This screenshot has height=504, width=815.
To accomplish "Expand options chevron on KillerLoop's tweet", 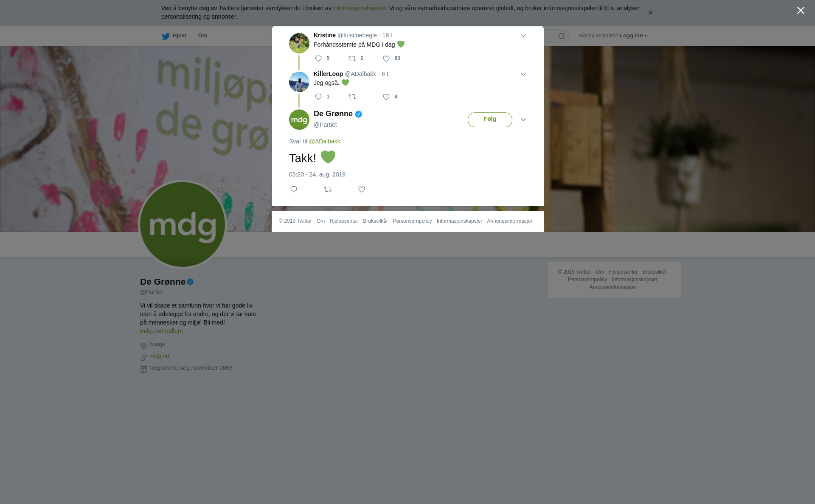I will [x=523, y=74].
